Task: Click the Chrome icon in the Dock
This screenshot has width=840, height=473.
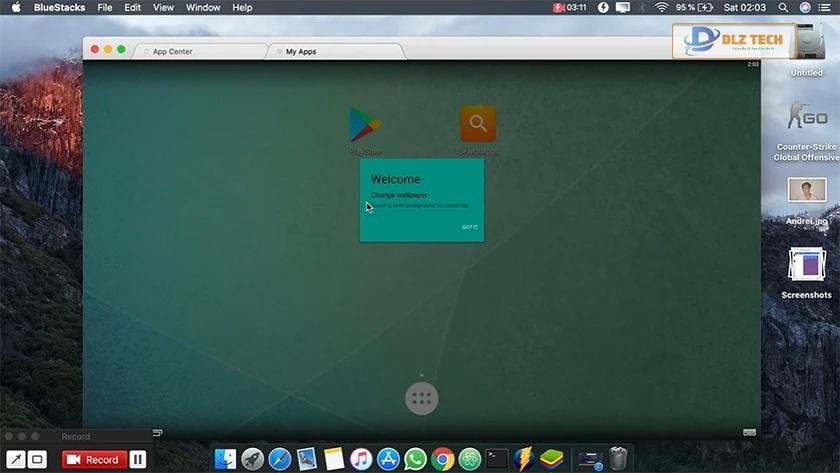Action: tap(442, 459)
